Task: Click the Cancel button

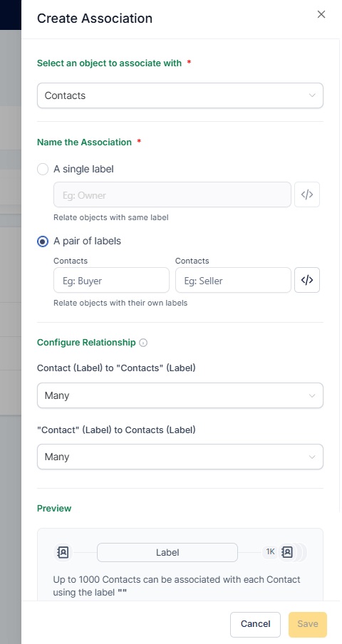Action: pyautogui.click(x=255, y=624)
